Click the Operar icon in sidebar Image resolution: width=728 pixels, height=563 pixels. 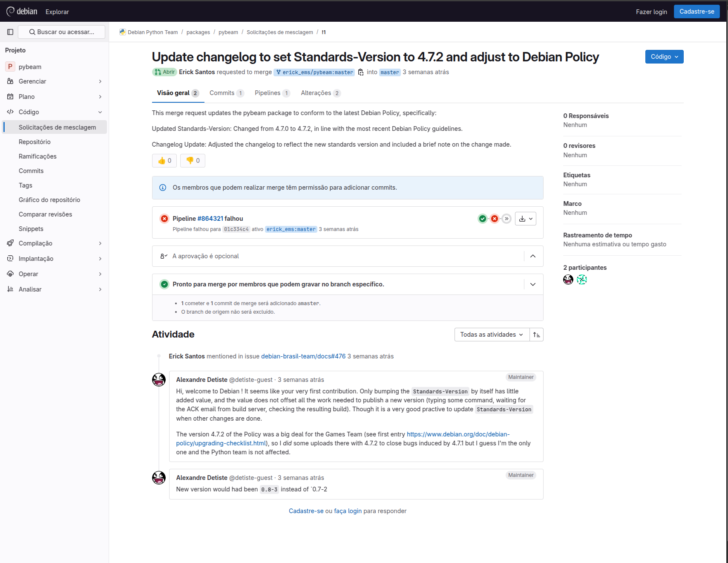point(10,274)
